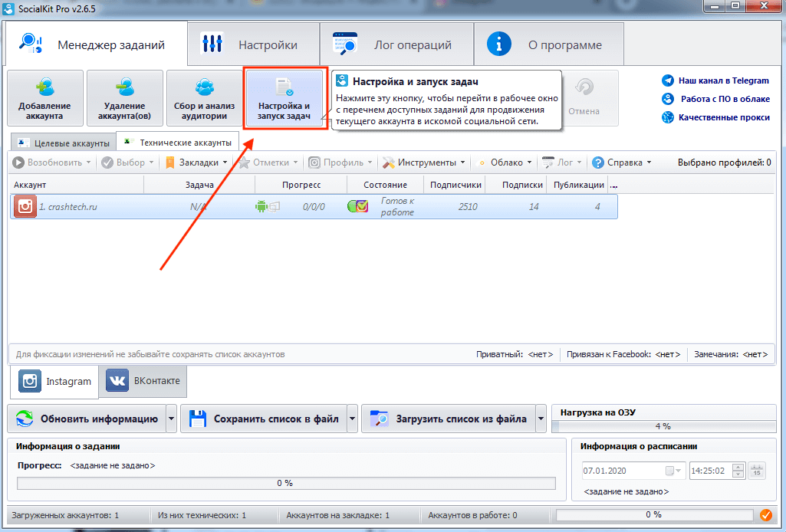Click Сохранить список в файл
The height and width of the screenshot is (532, 786).
(264, 419)
